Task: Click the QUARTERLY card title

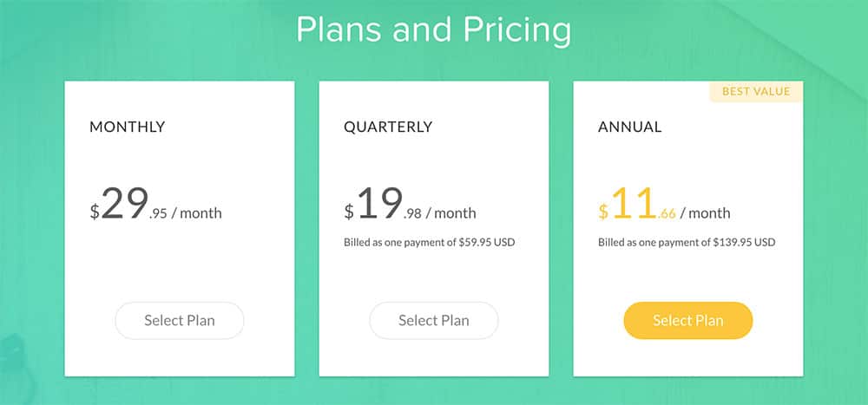Action: (x=388, y=127)
